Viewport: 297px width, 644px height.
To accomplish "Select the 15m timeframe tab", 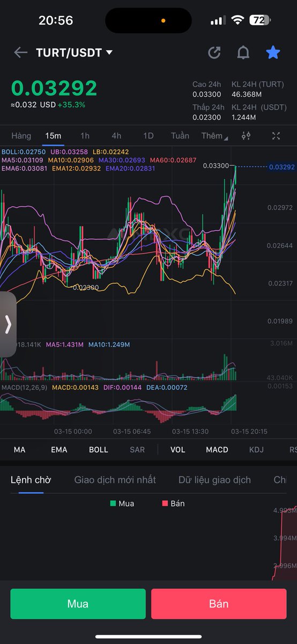I will 53,136.
